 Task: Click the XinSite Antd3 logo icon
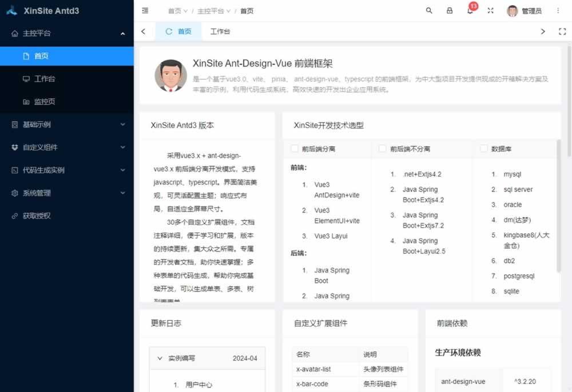[12, 10]
